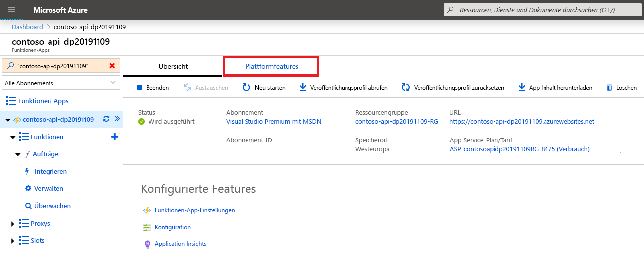Select the Funktionen tree item
The width and height of the screenshot is (644, 277).
click(47, 137)
